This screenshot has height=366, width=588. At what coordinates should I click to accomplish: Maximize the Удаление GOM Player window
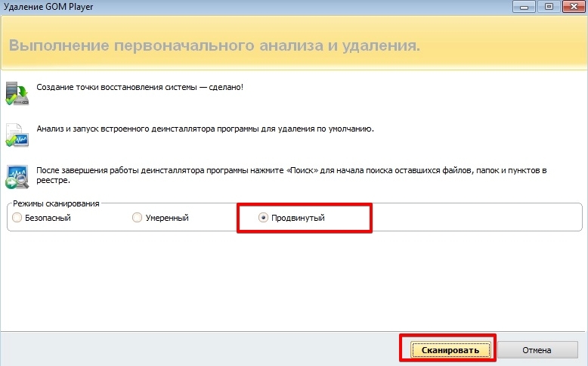click(549, 6)
